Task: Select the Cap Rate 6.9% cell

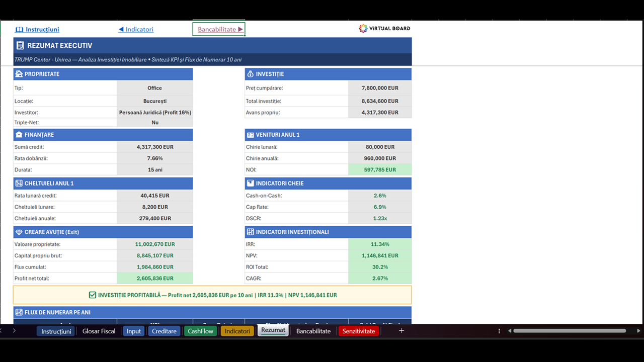Action: point(380,207)
